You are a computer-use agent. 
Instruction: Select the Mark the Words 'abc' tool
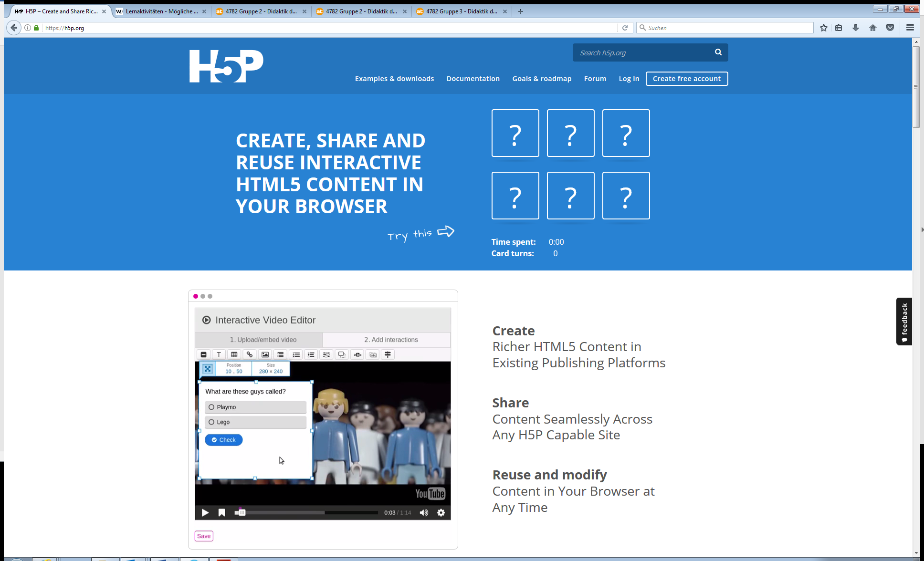coord(357,354)
